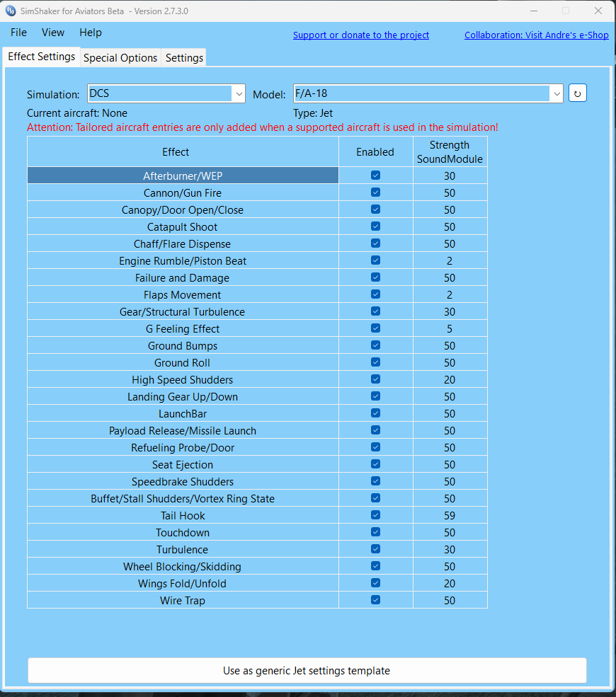Uncheck the Wire Trap enabled box
Image resolution: width=616 pixels, height=697 pixels.
[375, 600]
